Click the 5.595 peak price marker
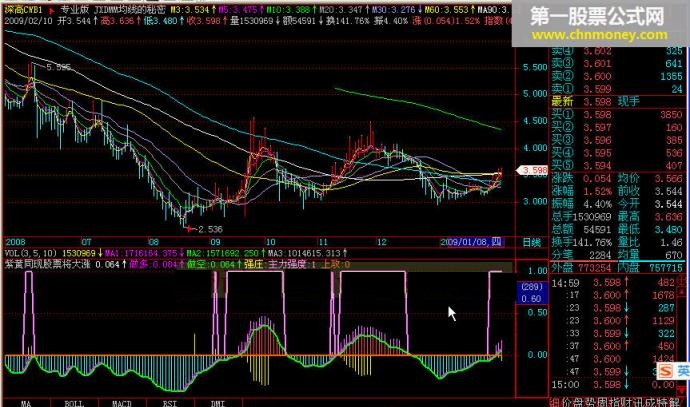 click(x=58, y=67)
